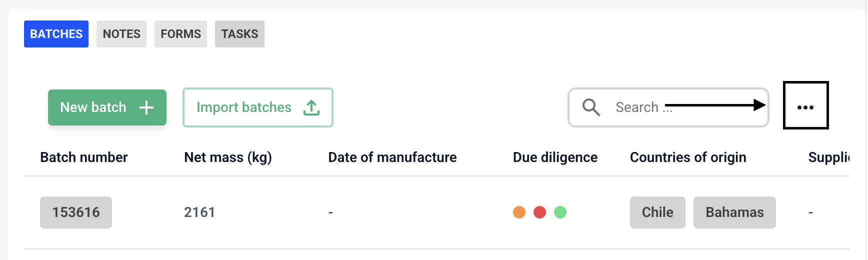Switch to the TASKS tab

[239, 34]
